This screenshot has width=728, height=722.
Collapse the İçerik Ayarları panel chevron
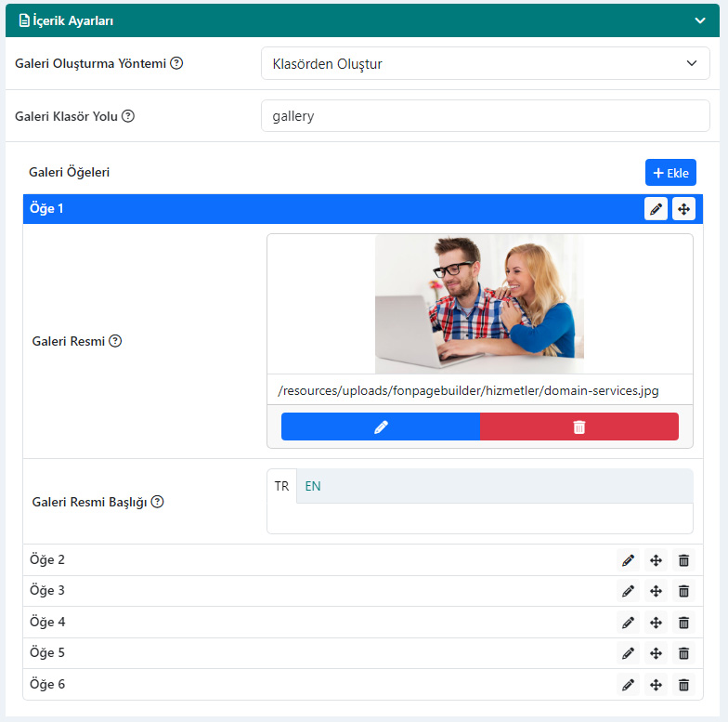click(700, 20)
